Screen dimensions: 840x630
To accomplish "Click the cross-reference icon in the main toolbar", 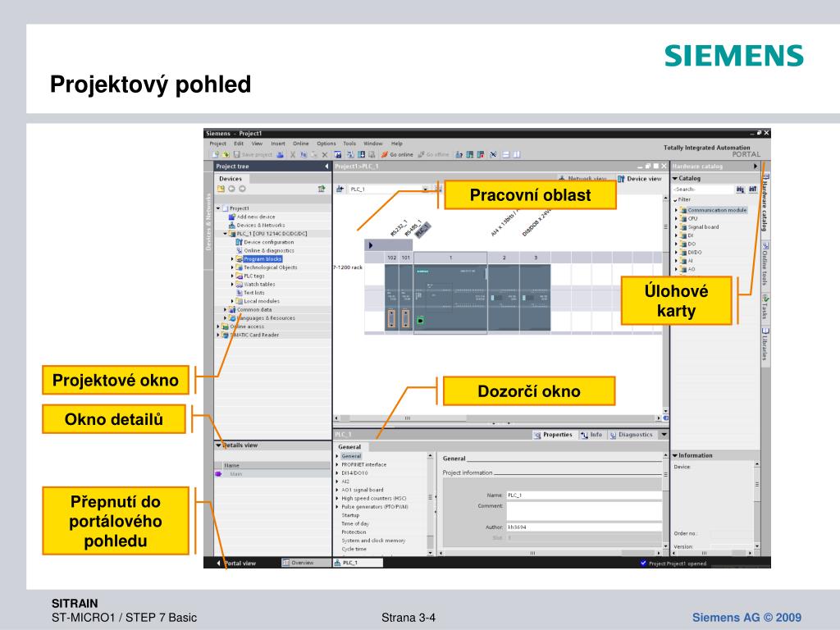I will [493, 154].
